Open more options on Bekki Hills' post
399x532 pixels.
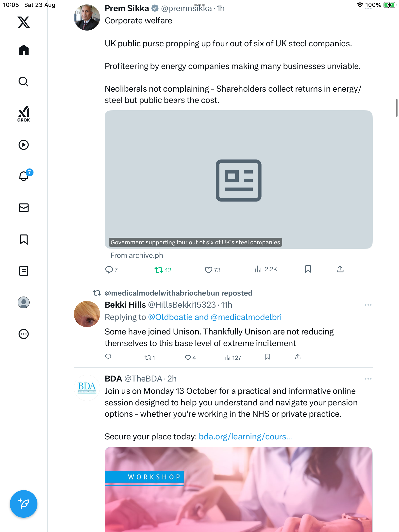click(368, 305)
